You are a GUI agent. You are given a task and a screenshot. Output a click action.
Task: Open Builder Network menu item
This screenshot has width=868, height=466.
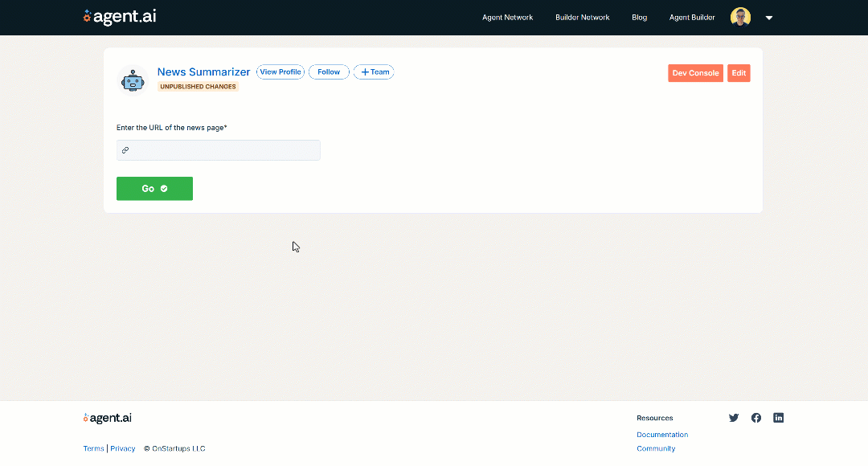click(582, 18)
